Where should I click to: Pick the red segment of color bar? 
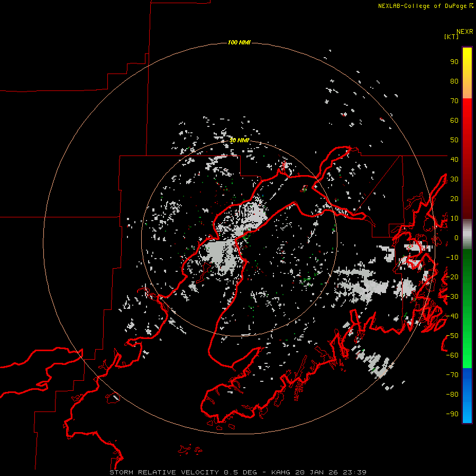click(x=467, y=159)
